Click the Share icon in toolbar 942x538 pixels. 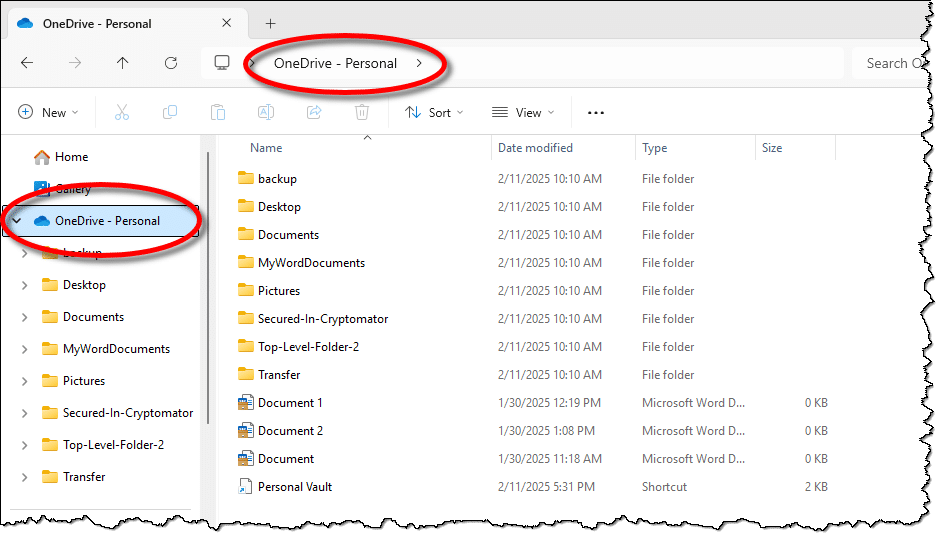[x=314, y=112]
